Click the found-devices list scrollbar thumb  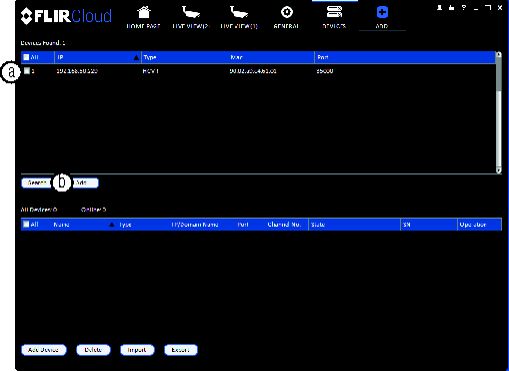499,74
